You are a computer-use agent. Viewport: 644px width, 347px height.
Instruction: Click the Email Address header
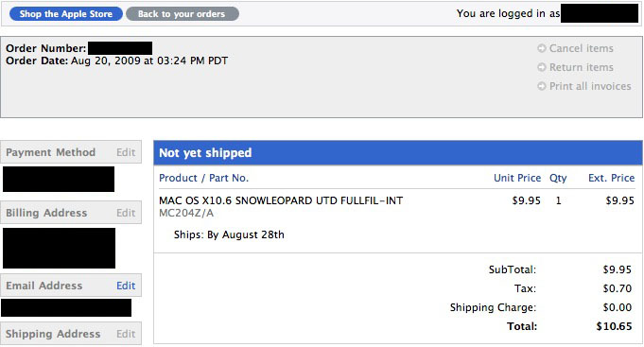[x=44, y=286]
